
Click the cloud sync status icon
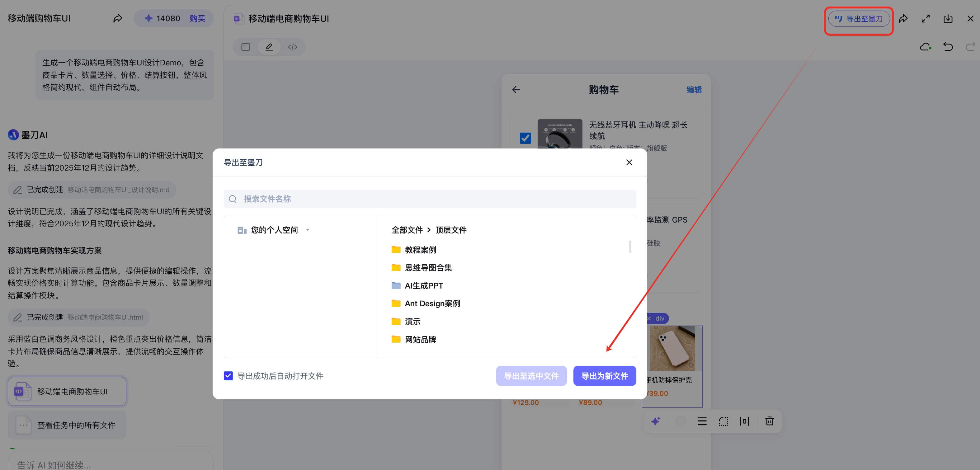point(926,46)
